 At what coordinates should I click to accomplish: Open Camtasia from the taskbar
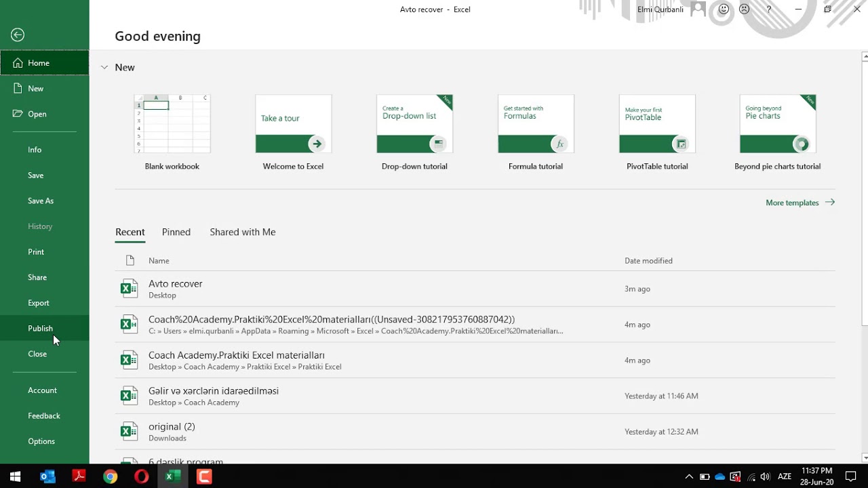[203, 476]
